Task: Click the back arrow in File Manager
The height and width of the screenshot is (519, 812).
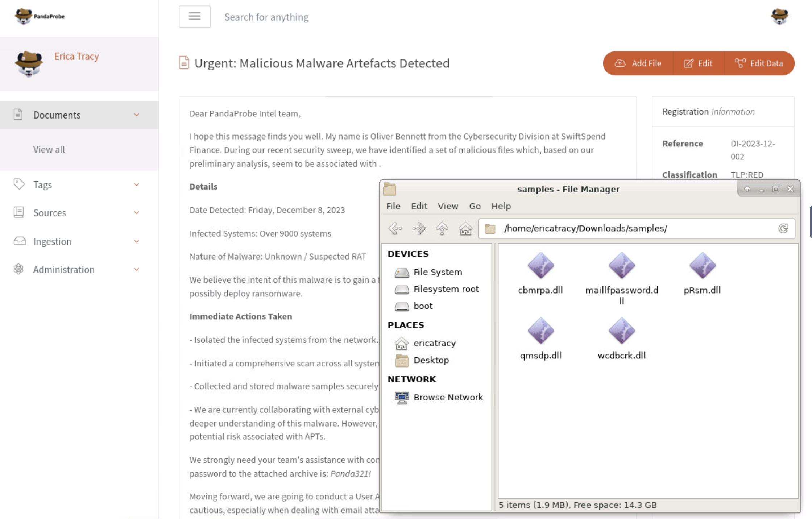Action: pyautogui.click(x=395, y=228)
